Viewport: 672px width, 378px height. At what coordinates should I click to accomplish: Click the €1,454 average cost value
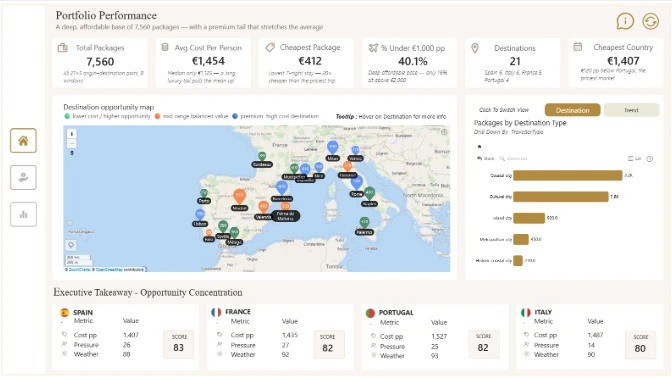point(208,61)
